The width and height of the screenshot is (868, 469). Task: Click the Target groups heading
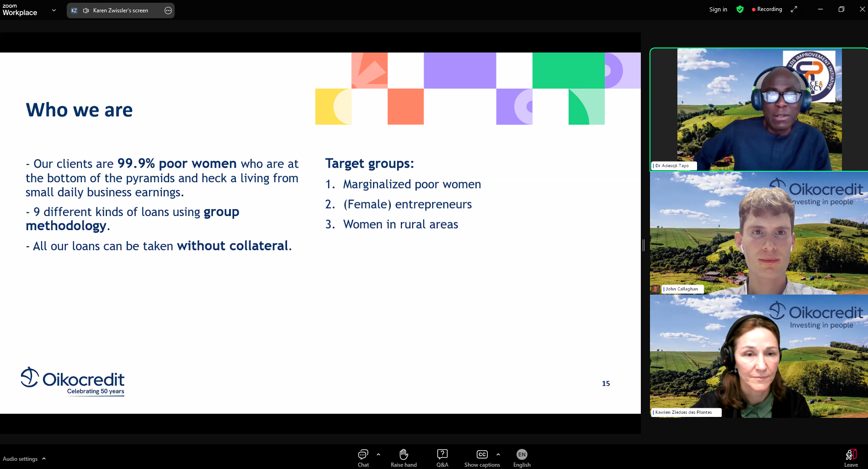[369, 163]
